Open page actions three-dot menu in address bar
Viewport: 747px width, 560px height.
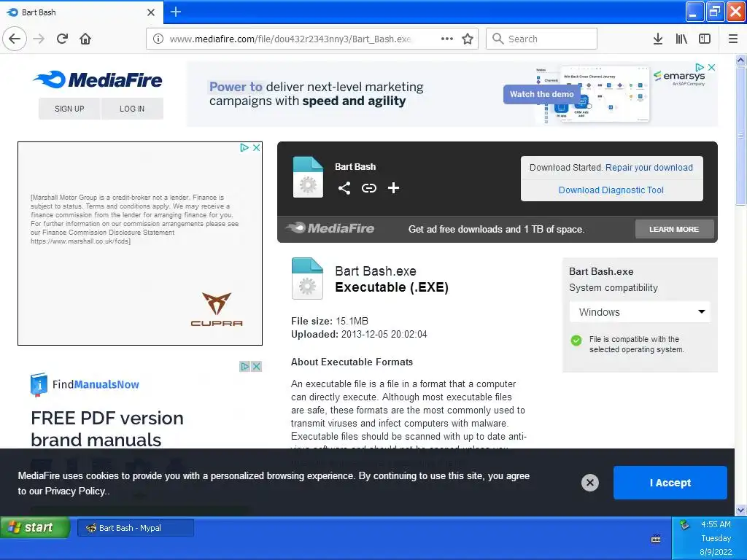pyautogui.click(x=447, y=39)
